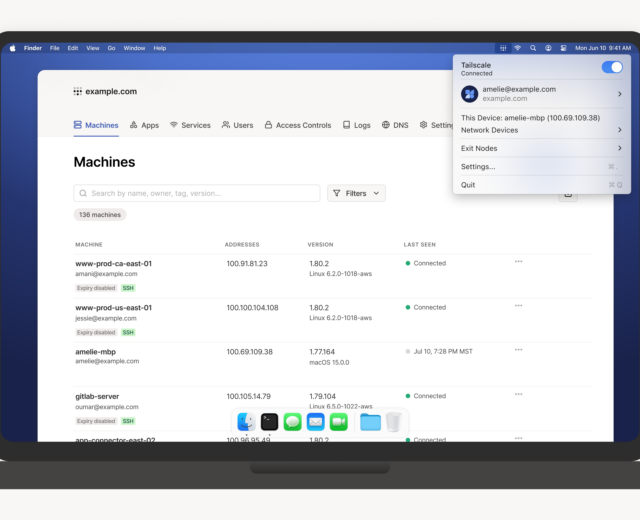Open the Filters dropdown
The height and width of the screenshot is (520, 640).
356,193
